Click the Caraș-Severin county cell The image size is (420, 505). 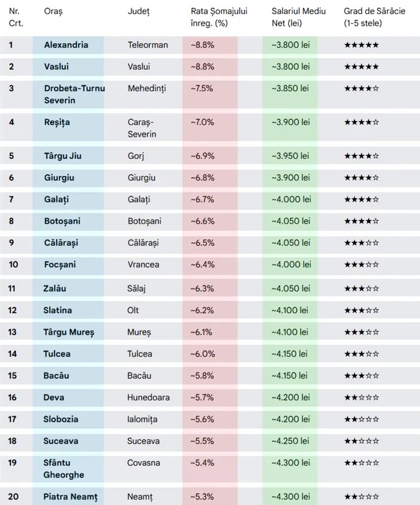pos(142,128)
